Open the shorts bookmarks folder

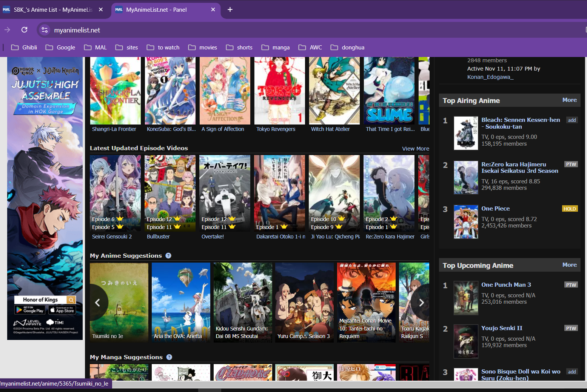pyautogui.click(x=239, y=47)
